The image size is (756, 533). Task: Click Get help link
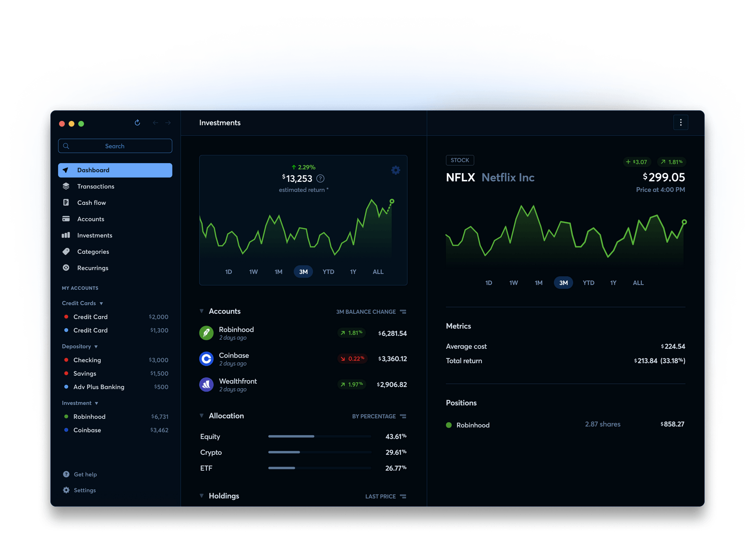[85, 474]
